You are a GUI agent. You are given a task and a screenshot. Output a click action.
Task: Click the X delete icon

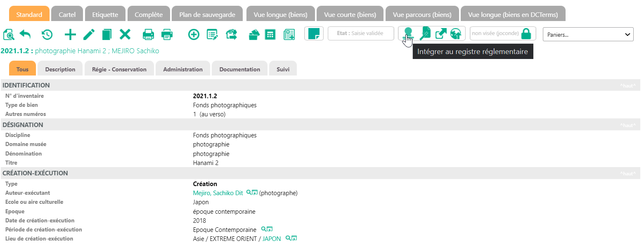coord(125,34)
